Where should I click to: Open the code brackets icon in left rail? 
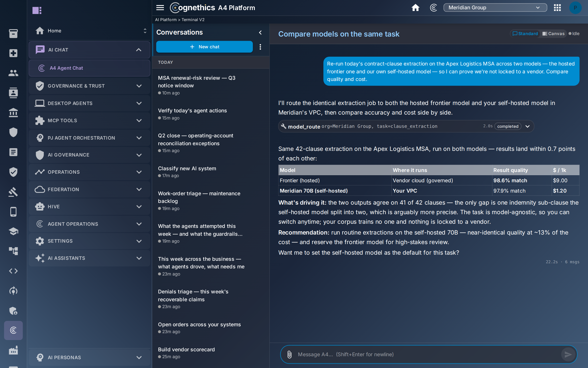coord(13,271)
